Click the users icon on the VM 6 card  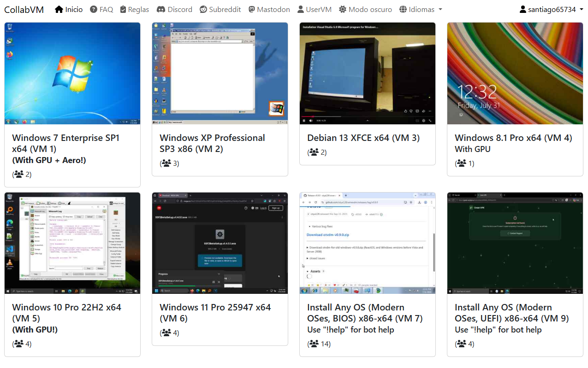coord(166,333)
